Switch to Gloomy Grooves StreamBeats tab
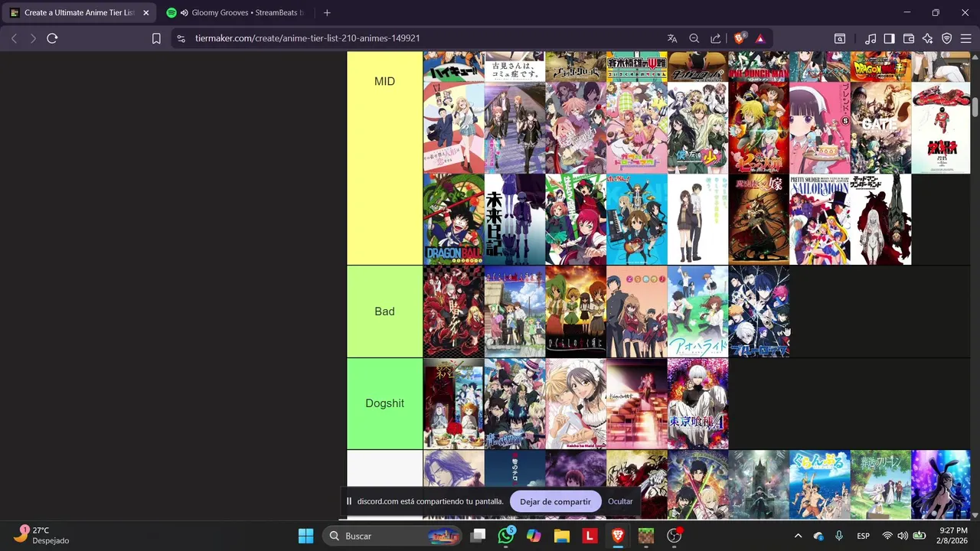The image size is (980, 551). [236, 13]
